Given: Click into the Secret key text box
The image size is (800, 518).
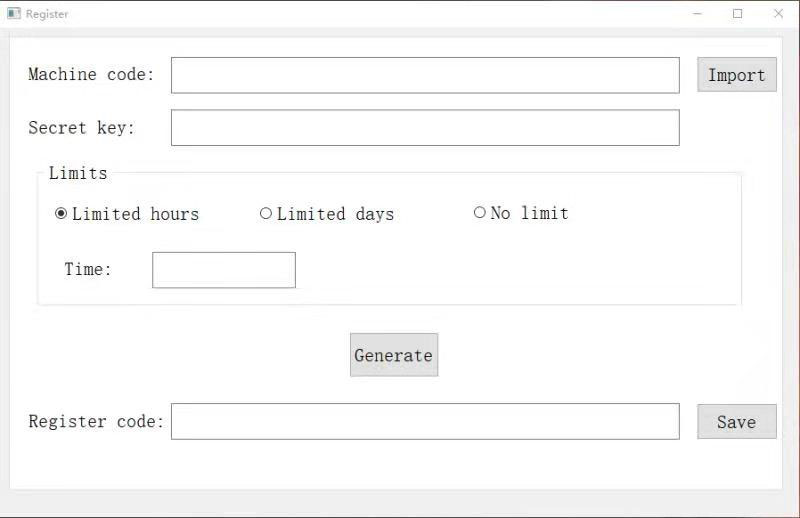Looking at the screenshot, I should coord(425,128).
